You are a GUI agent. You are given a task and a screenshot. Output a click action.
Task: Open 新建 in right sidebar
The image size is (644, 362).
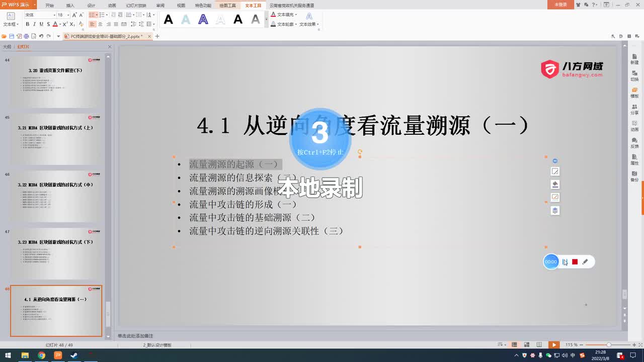pyautogui.click(x=634, y=59)
